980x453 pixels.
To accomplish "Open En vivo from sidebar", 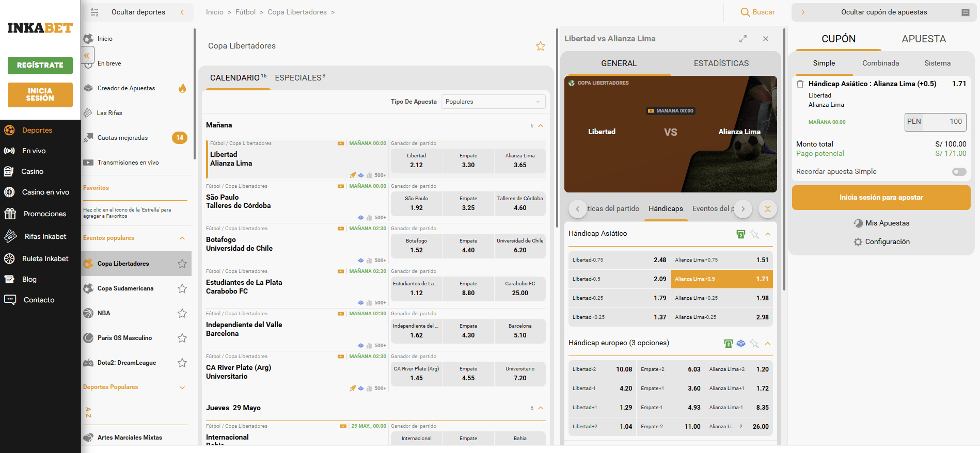I will click(34, 151).
